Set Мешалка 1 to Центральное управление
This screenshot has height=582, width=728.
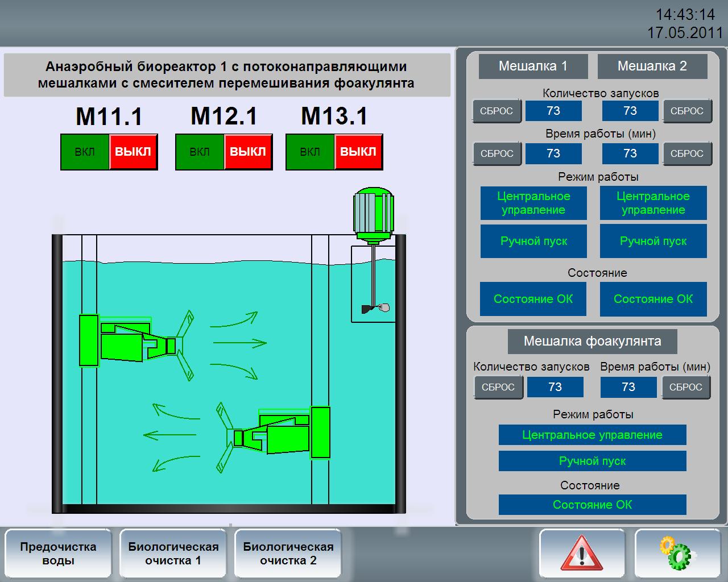pos(533,203)
